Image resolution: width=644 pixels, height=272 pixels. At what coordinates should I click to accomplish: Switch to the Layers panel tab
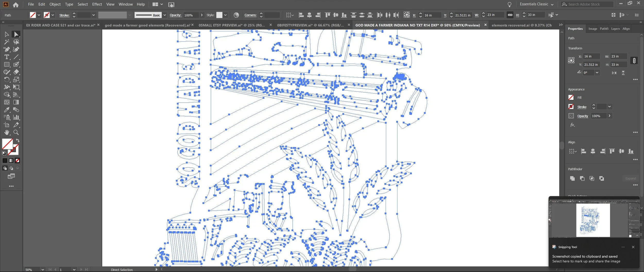[615, 29]
